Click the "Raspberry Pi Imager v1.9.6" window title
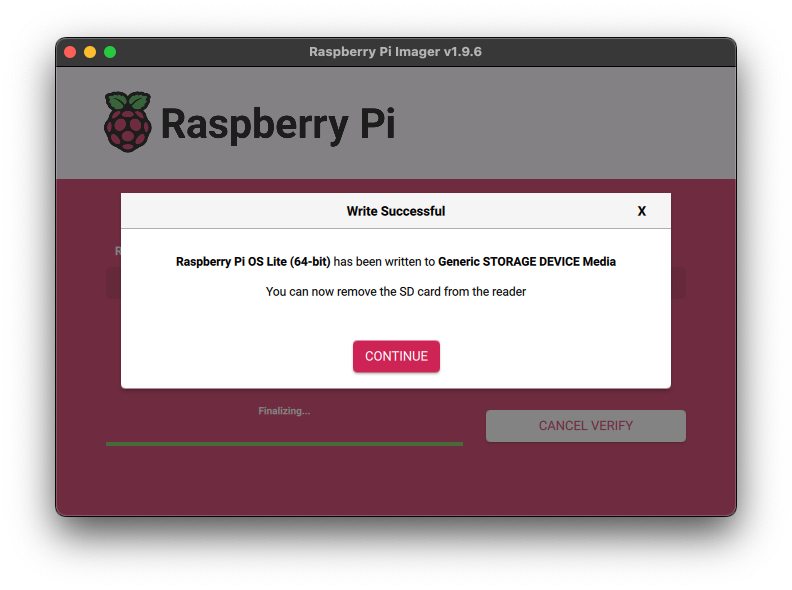 pyautogui.click(x=395, y=52)
